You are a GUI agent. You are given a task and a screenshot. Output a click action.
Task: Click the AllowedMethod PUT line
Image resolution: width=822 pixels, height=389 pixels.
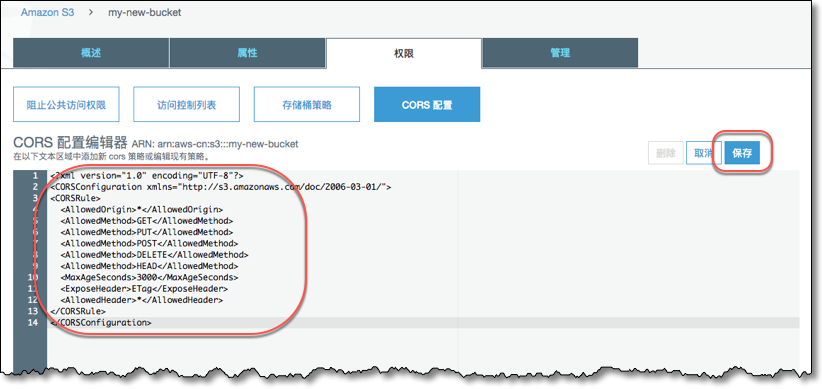147,232
